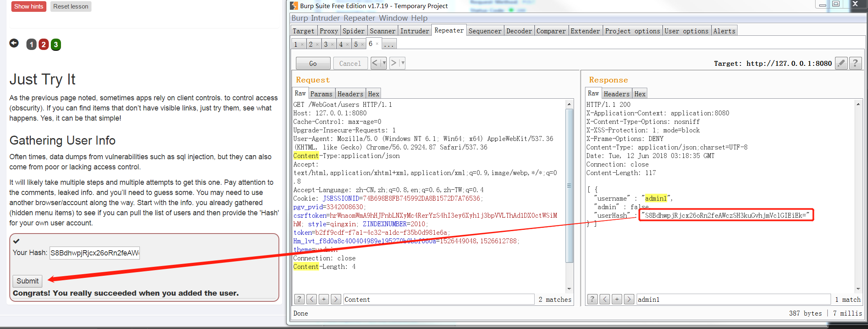Image resolution: width=868 pixels, height=329 pixels.
Task: Open the Burp menu
Action: pos(300,18)
